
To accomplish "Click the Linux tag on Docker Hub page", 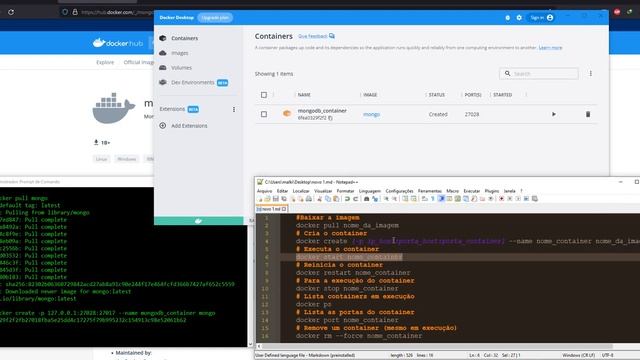I will [102, 159].
